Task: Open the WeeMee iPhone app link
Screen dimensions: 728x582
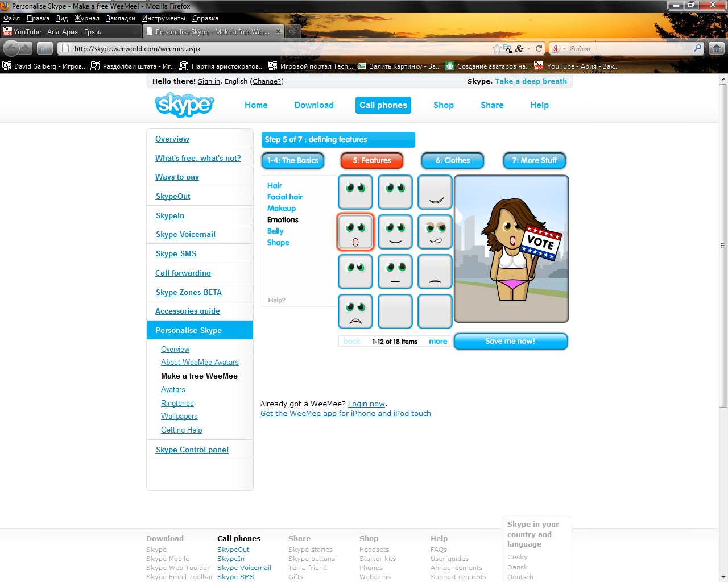Action: point(346,414)
